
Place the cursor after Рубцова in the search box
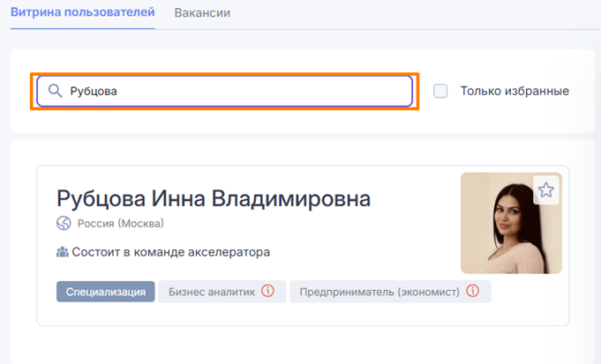click(120, 91)
